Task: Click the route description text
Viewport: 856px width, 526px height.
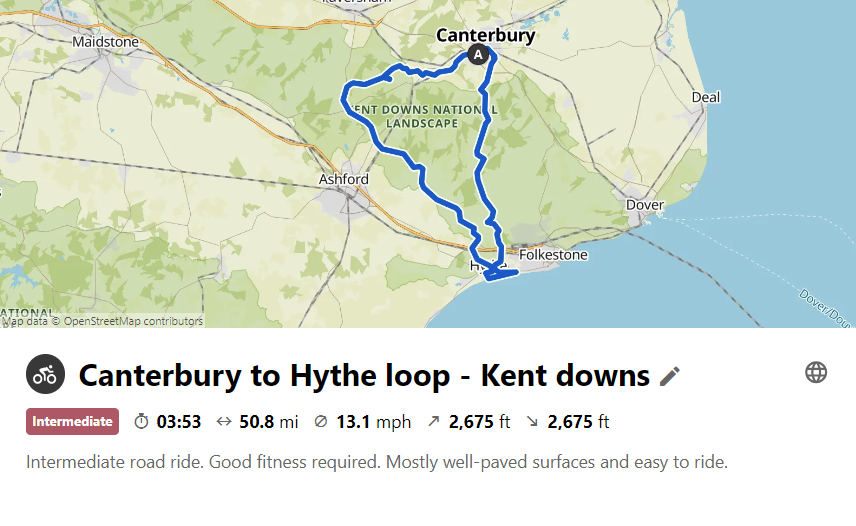Action: tap(377, 462)
